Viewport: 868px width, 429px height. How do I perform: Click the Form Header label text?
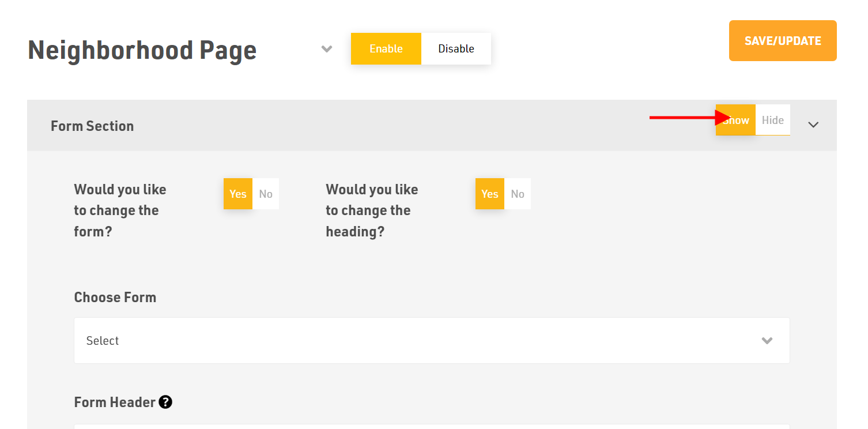(115, 402)
